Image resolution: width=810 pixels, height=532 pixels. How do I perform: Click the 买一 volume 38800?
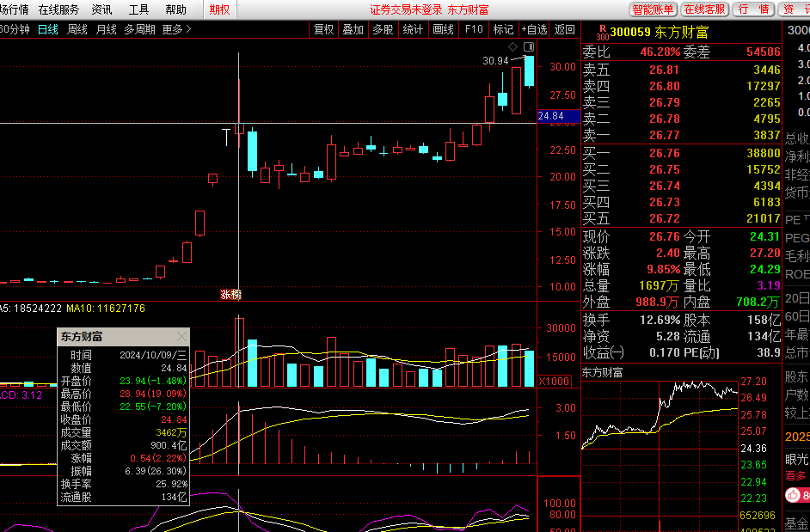pos(764,153)
